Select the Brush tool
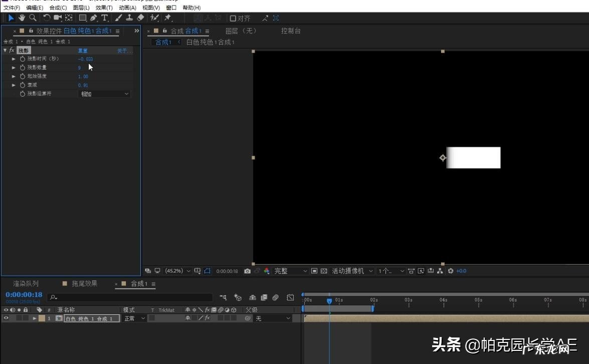The image size is (589, 364). [118, 18]
